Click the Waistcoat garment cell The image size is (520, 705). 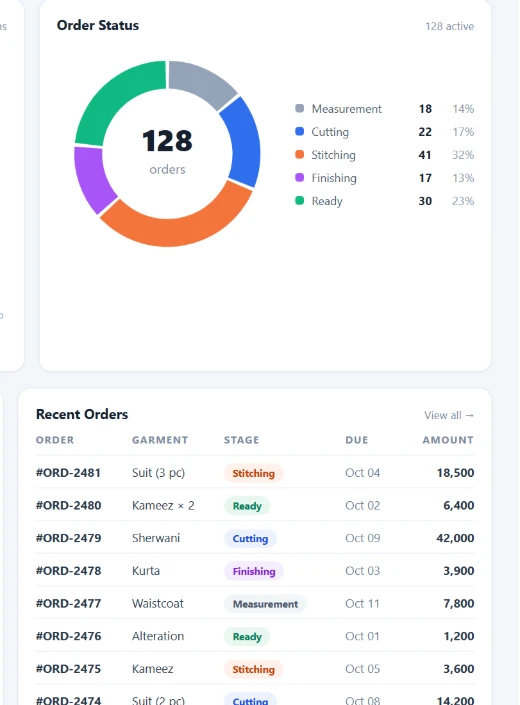pos(158,603)
